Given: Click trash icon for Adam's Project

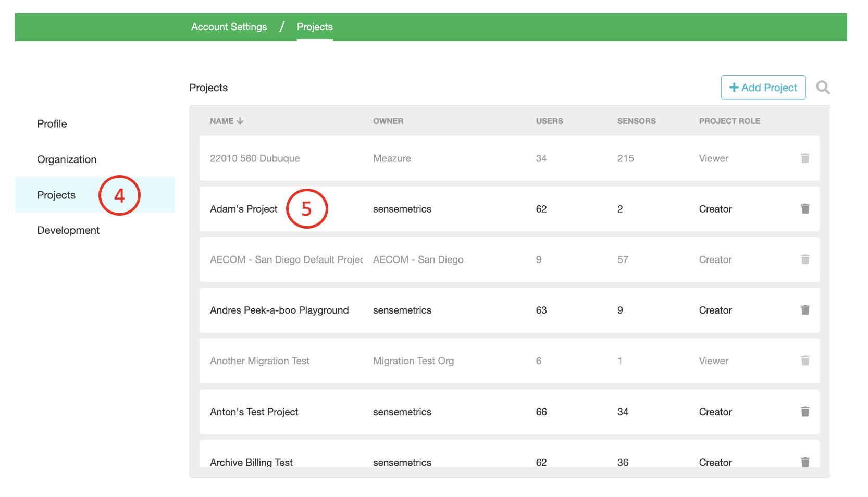Looking at the screenshot, I should click(805, 209).
